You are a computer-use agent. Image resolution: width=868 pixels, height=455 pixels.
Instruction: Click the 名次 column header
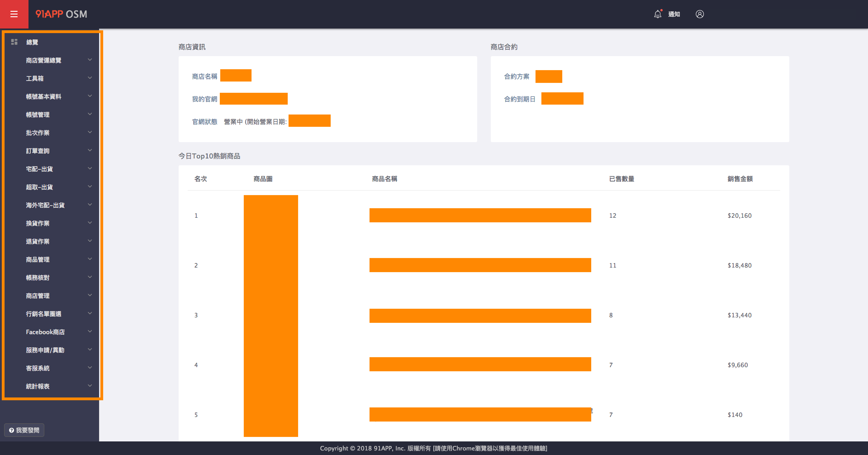pyautogui.click(x=200, y=179)
